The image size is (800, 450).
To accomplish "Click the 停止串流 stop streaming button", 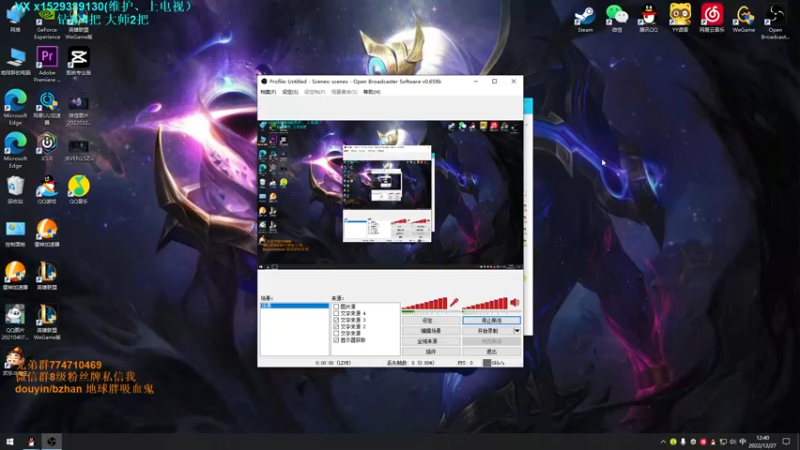I will tap(491, 320).
